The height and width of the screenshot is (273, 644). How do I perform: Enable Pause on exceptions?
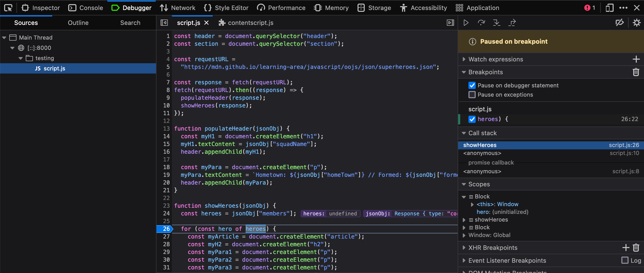pos(472,95)
